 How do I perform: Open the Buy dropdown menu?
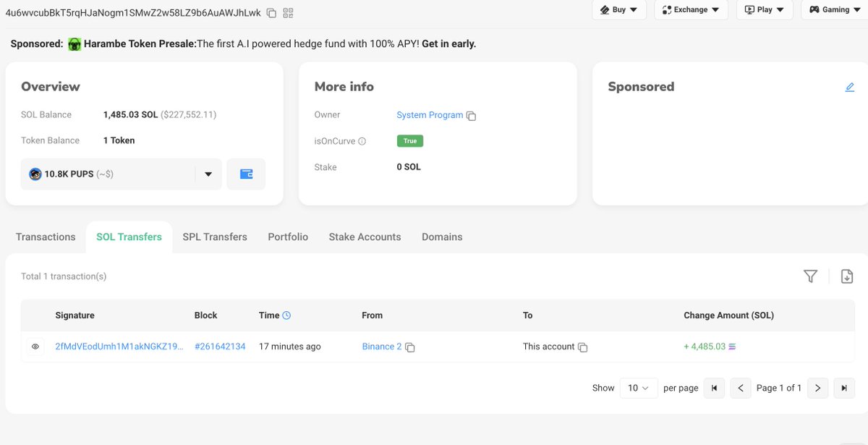click(621, 10)
